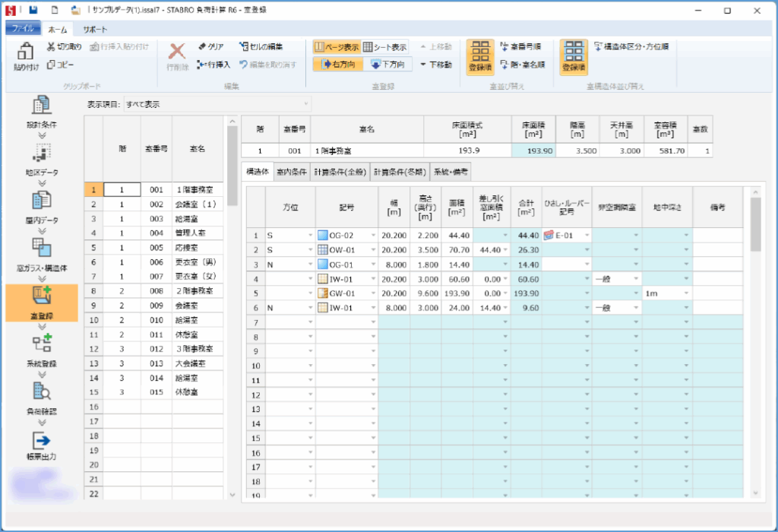Viewport: 778px width, 532px height.
Task: Click the クリア button
Action: pos(210,46)
